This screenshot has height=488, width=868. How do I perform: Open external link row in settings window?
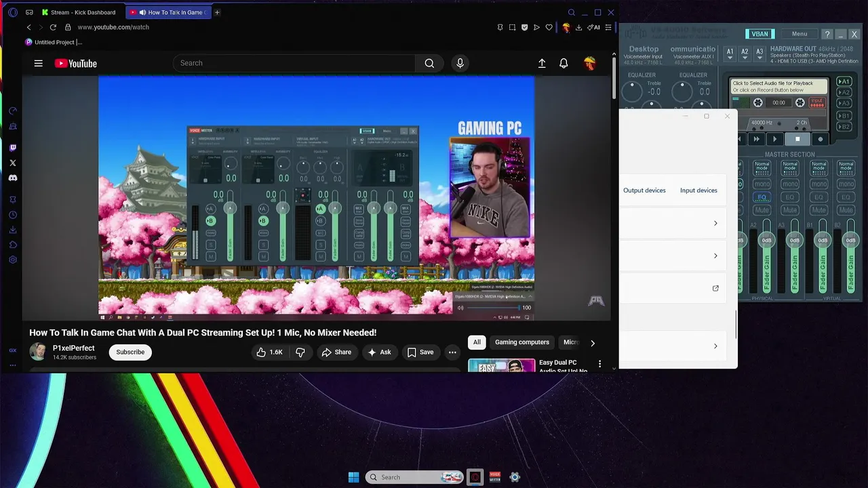(x=715, y=288)
